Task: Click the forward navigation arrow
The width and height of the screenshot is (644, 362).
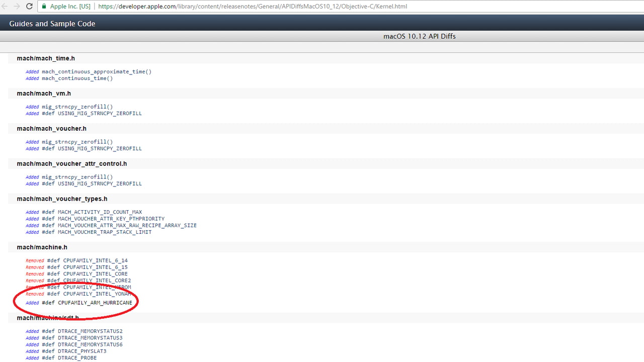Action: click(17, 7)
